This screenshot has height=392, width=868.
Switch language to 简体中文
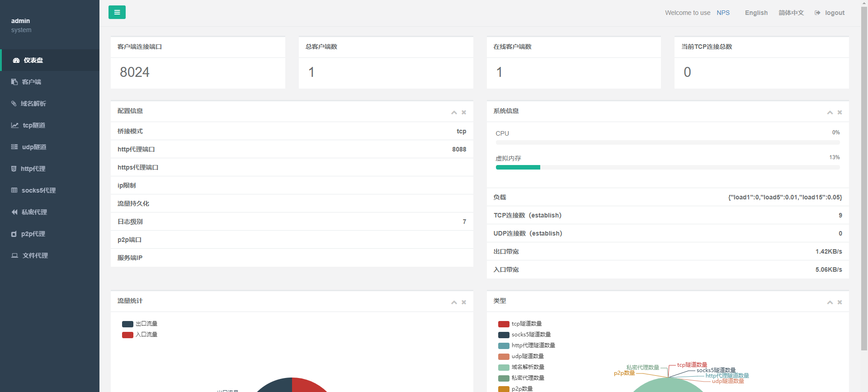(x=791, y=13)
